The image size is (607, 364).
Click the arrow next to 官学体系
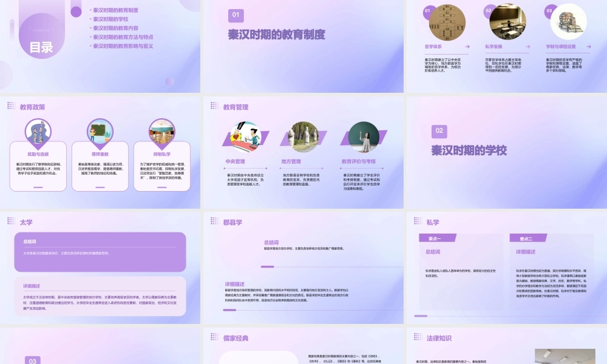(x=467, y=47)
